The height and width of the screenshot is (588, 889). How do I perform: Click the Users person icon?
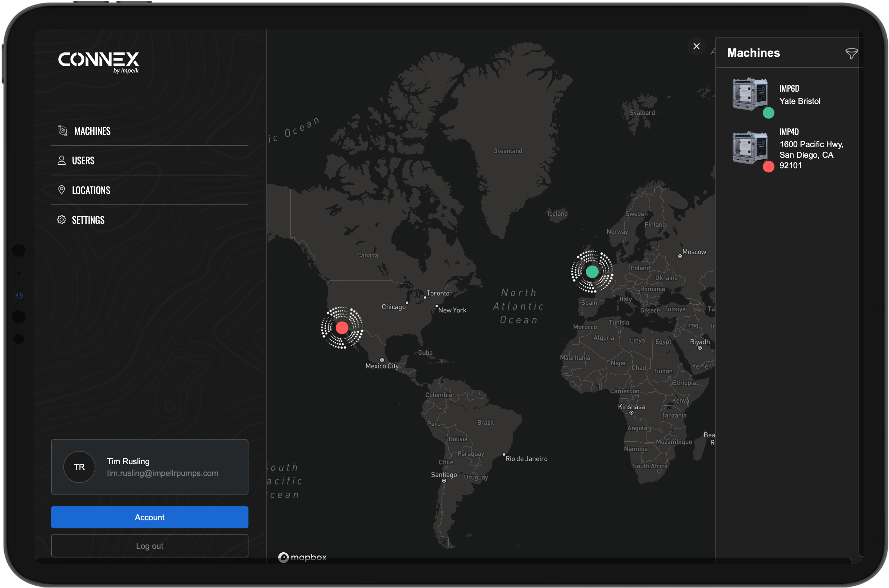pyautogui.click(x=61, y=160)
